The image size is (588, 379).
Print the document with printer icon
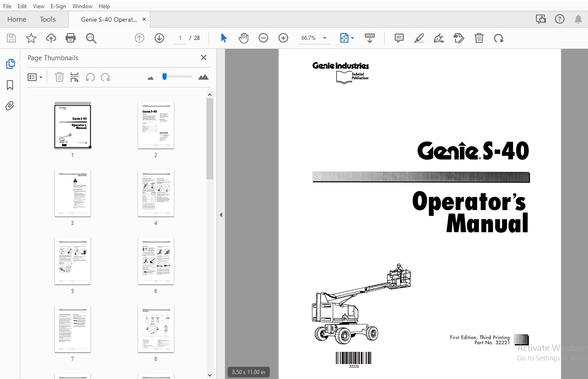[71, 38]
